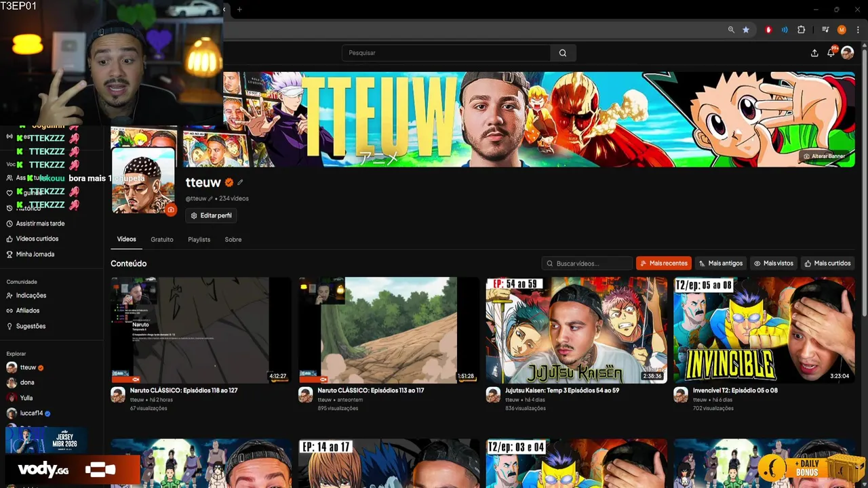This screenshot has height=488, width=868.
Task: Open the Sobre tab
Action: point(233,239)
